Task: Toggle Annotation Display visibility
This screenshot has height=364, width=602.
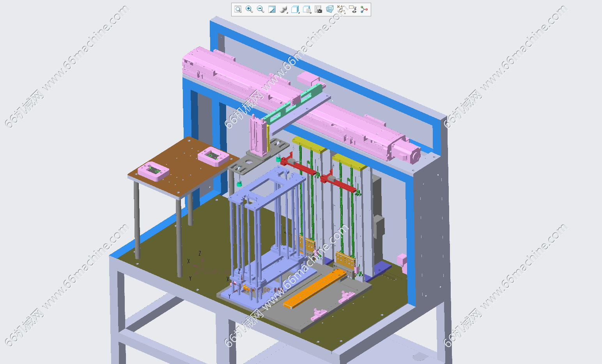Action: click(352, 9)
